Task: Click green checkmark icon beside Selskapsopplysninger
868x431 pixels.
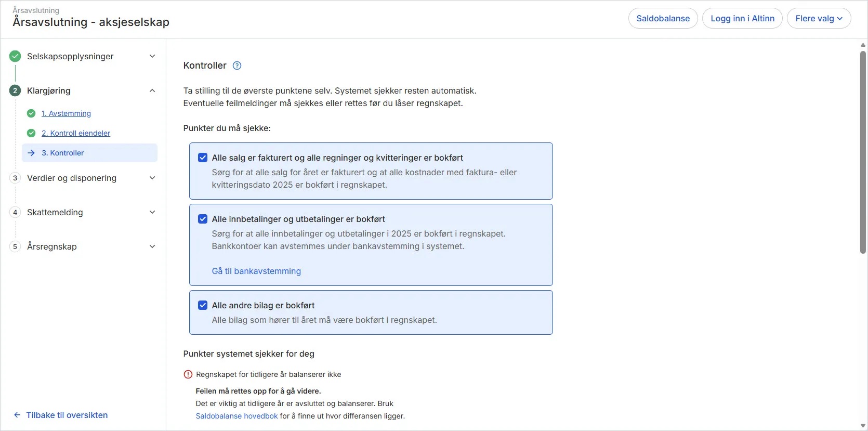Action: [x=15, y=56]
